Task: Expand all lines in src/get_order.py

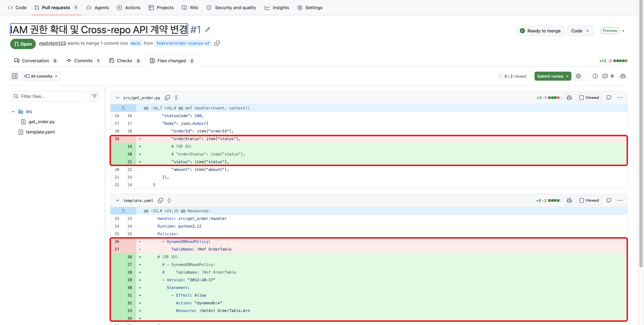Action: pyautogui.click(x=176, y=98)
